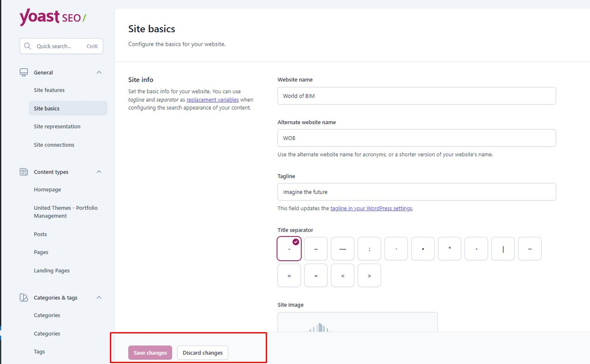The height and width of the screenshot is (364, 590).
Task: Select the < title separator
Action: tap(342, 276)
